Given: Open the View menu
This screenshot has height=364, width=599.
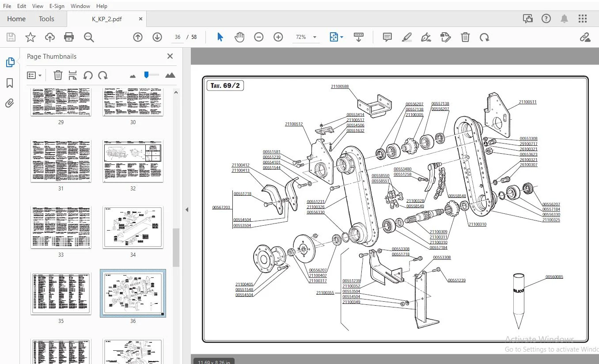Looking at the screenshot, I should click(38, 6).
